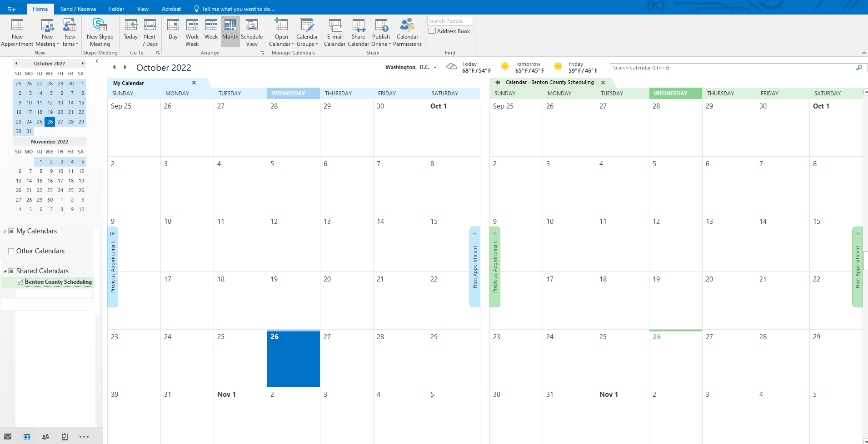Click in the Search Calendar field

[732, 68]
